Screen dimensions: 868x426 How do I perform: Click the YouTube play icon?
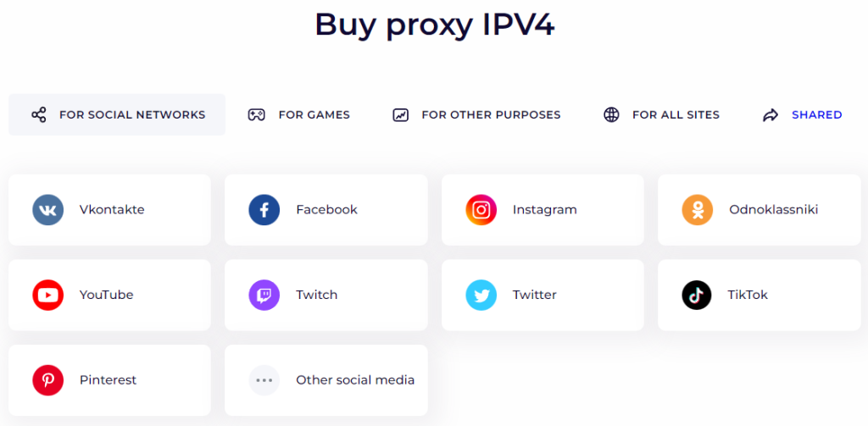(48, 295)
